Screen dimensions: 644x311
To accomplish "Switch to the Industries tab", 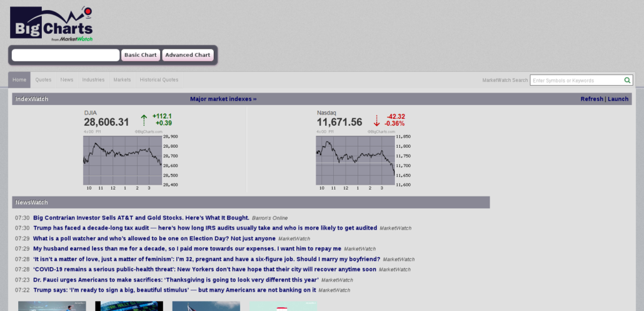I will coord(93,79).
